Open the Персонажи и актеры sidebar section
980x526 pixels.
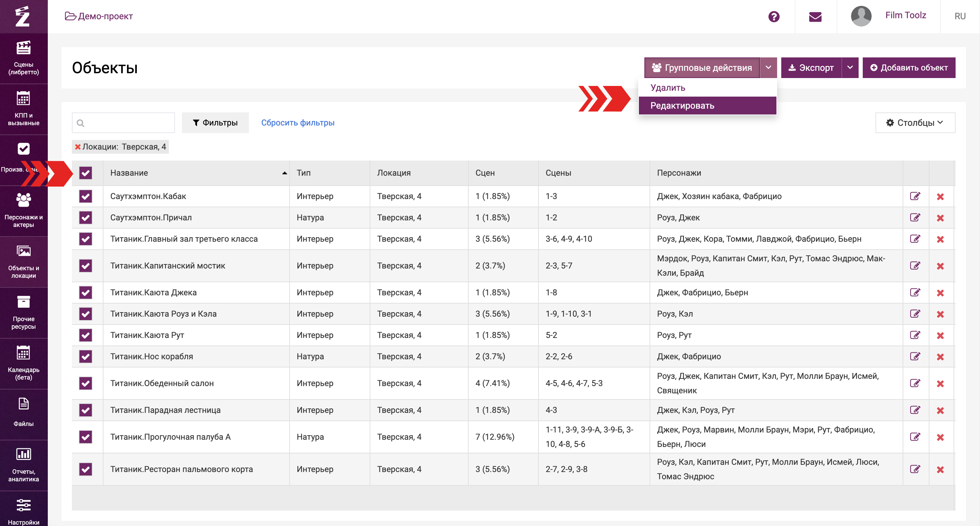click(x=24, y=211)
